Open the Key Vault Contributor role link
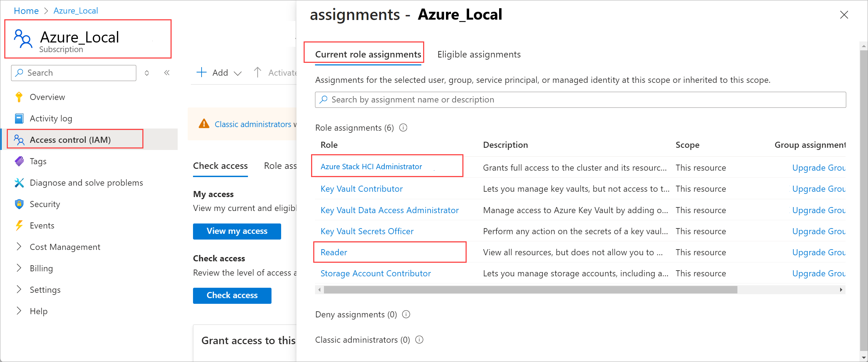The height and width of the screenshot is (362, 868). [x=361, y=189]
